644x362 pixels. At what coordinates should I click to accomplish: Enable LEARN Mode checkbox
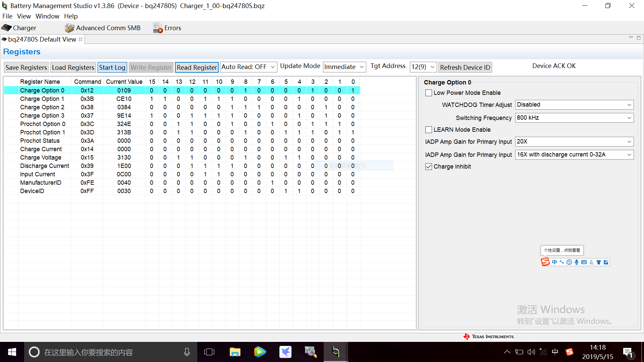coord(429,130)
